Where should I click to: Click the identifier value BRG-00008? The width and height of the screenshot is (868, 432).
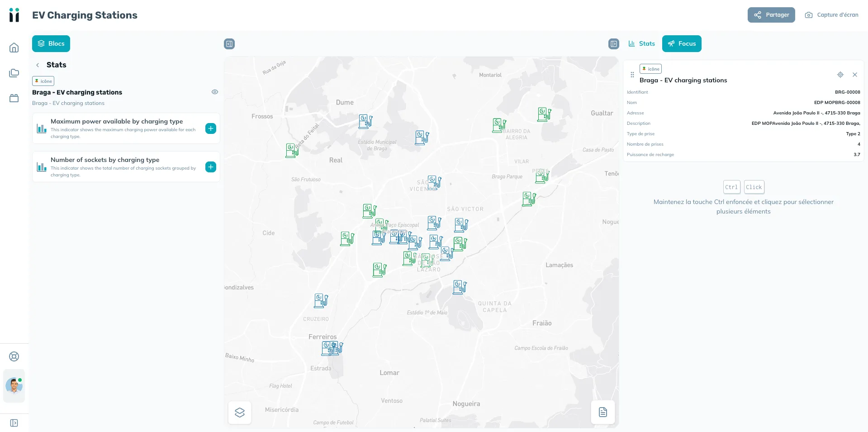pos(848,92)
